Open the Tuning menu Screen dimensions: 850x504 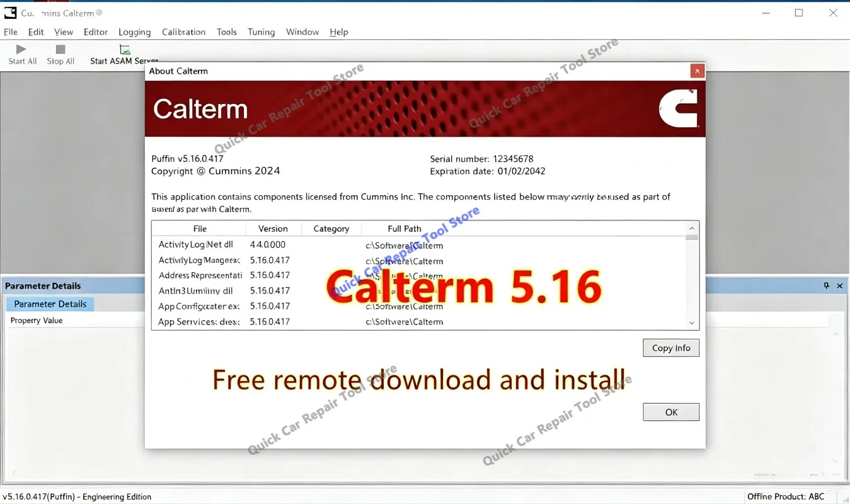point(261,32)
